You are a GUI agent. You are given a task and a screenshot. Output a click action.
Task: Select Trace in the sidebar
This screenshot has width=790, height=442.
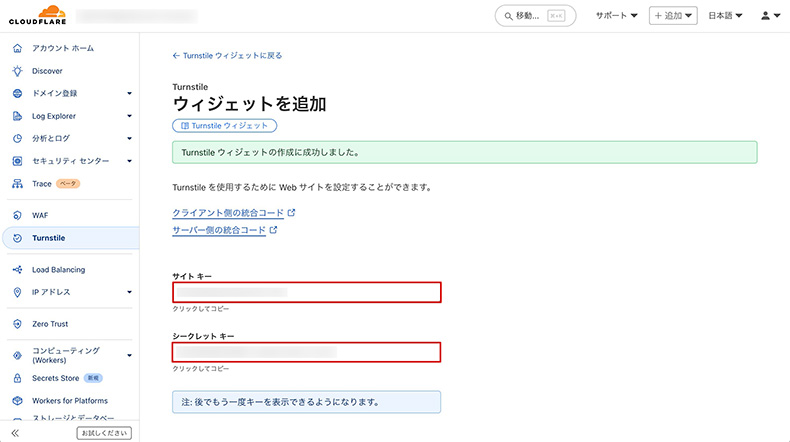point(42,184)
